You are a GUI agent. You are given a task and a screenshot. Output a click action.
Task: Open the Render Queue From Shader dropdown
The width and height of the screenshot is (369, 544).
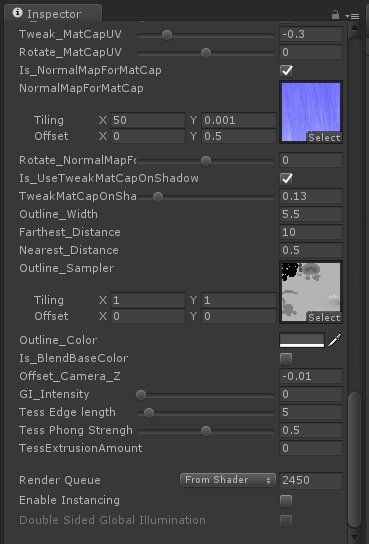click(228, 480)
